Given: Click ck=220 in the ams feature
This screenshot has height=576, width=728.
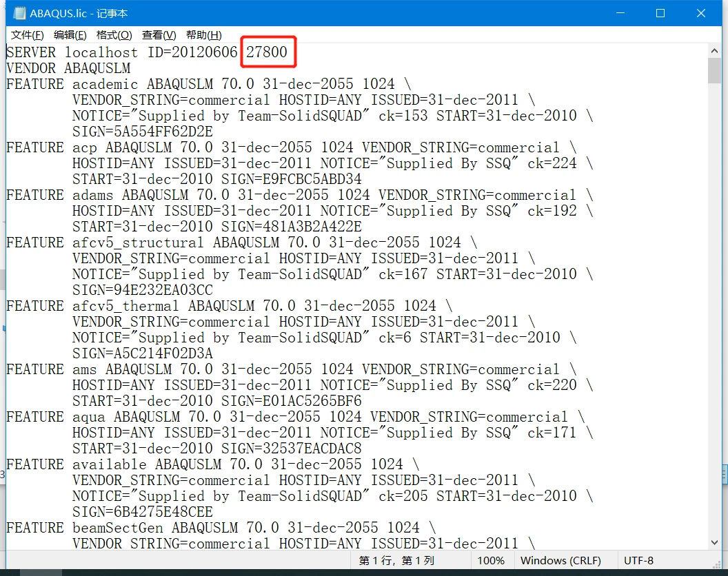Looking at the screenshot, I should pyautogui.click(x=552, y=385).
